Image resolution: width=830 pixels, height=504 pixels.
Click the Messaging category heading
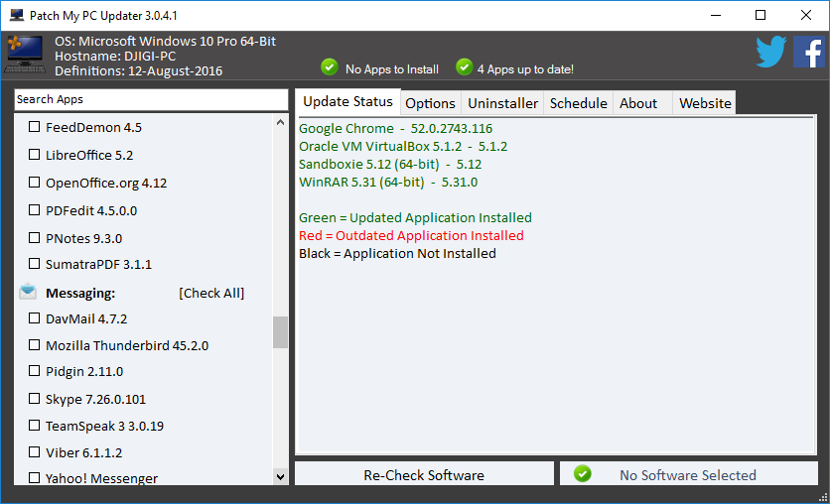(x=80, y=293)
